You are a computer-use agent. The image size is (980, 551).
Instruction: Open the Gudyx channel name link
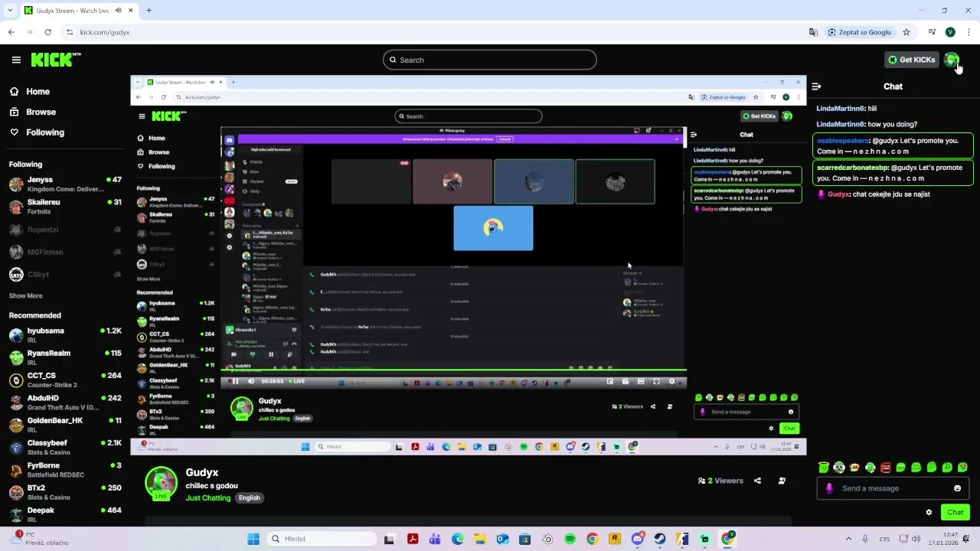[x=202, y=472]
